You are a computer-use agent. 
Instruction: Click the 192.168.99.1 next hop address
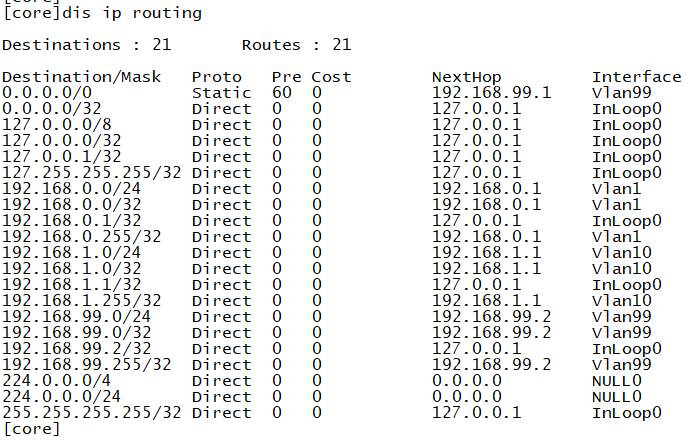pyautogui.click(x=491, y=93)
